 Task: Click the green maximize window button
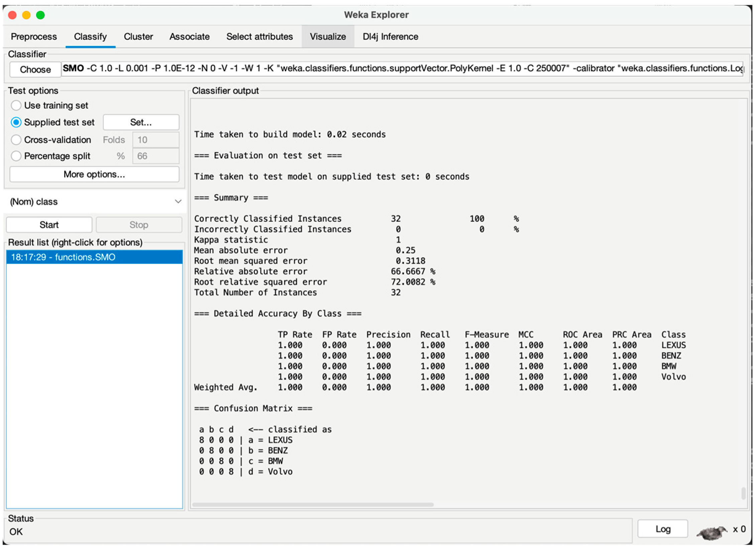(40, 15)
